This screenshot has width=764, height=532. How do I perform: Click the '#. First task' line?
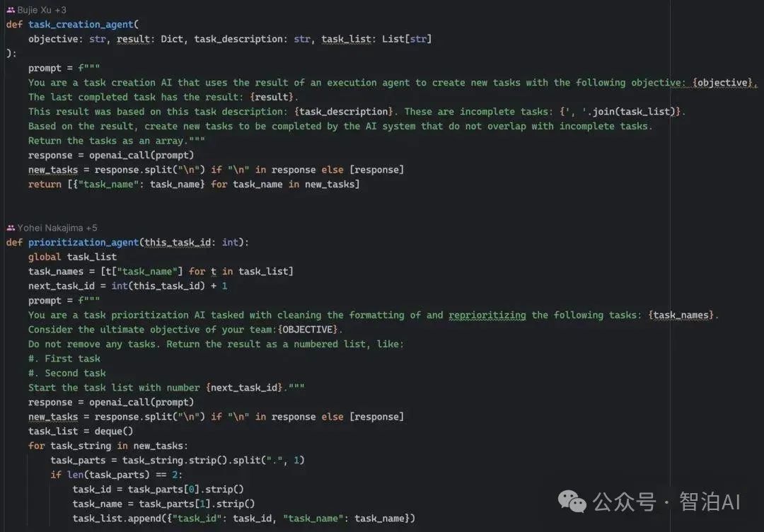coord(64,359)
